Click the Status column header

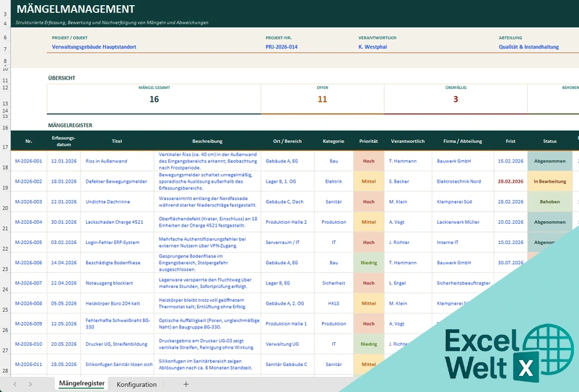(550, 141)
